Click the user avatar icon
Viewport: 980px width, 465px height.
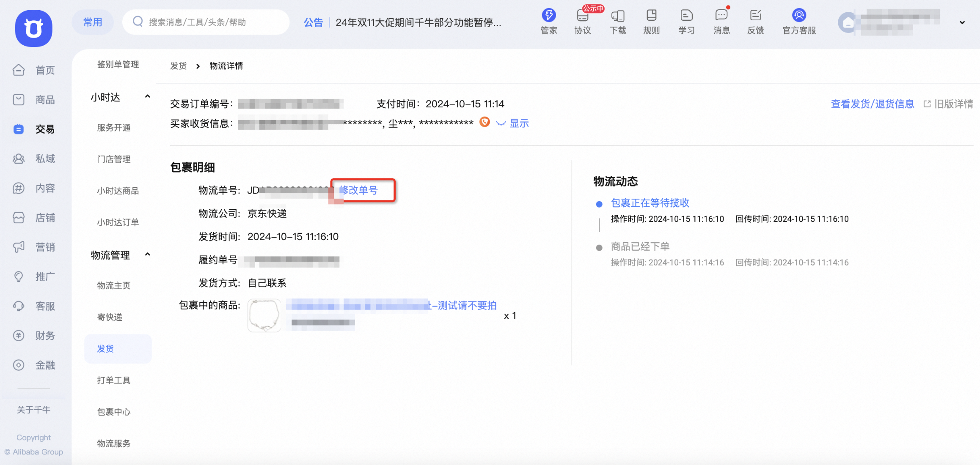(x=848, y=23)
